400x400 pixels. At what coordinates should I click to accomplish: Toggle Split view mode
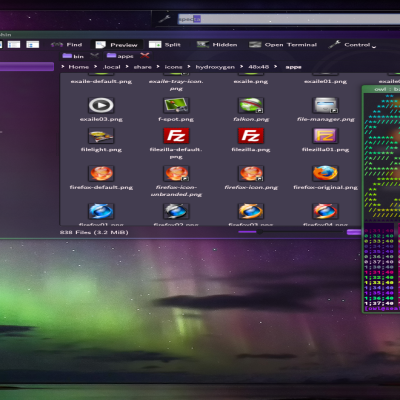[x=165, y=45]
